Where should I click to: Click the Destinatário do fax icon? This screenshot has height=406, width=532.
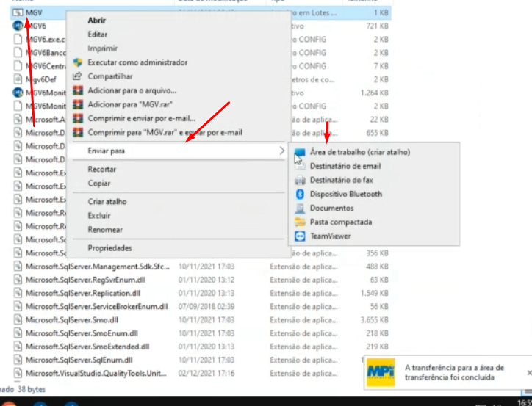[x=299, y=180]
